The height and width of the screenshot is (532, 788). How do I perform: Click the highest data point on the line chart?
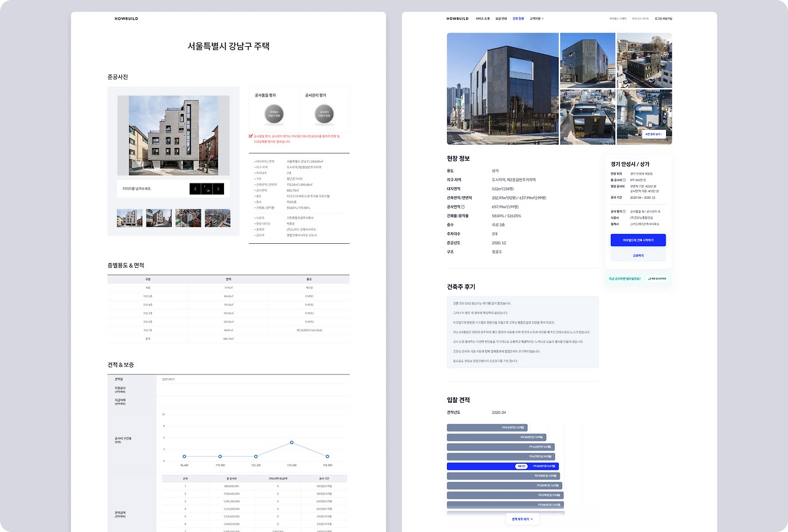pyautogui.click(x=292, y=443)
